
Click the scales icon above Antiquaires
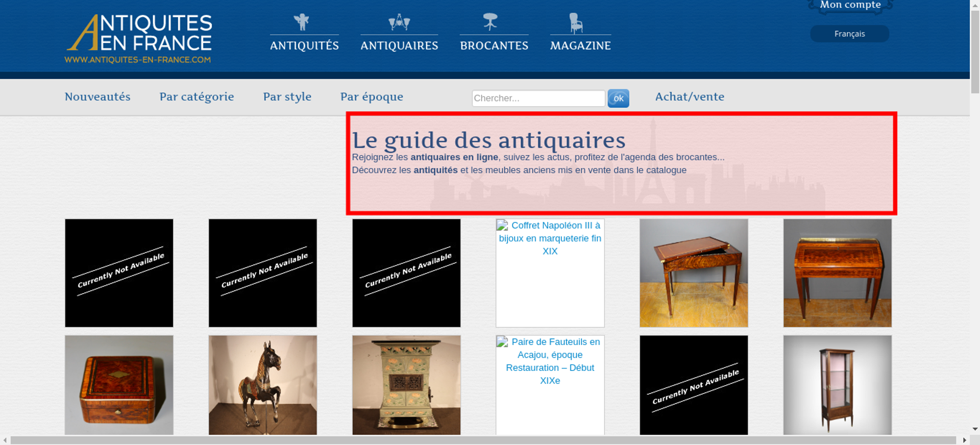tap(399, 22)
